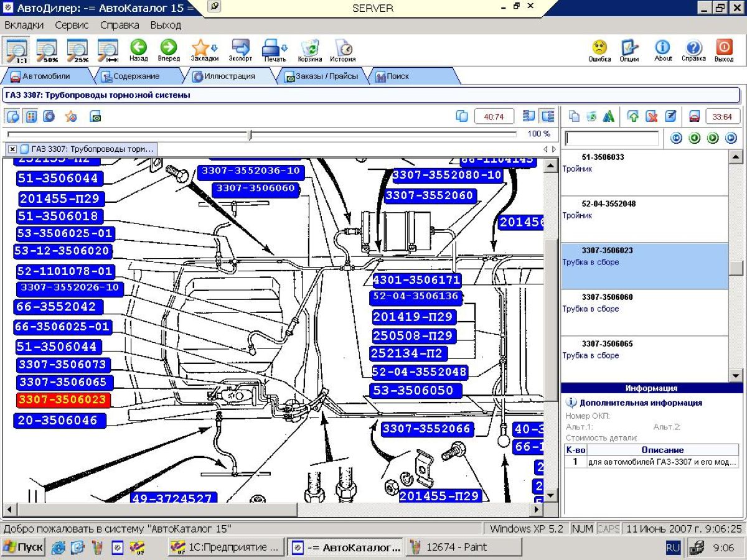Fit illustration to window width
Screen dimensions: 747x560
point(108,50)
